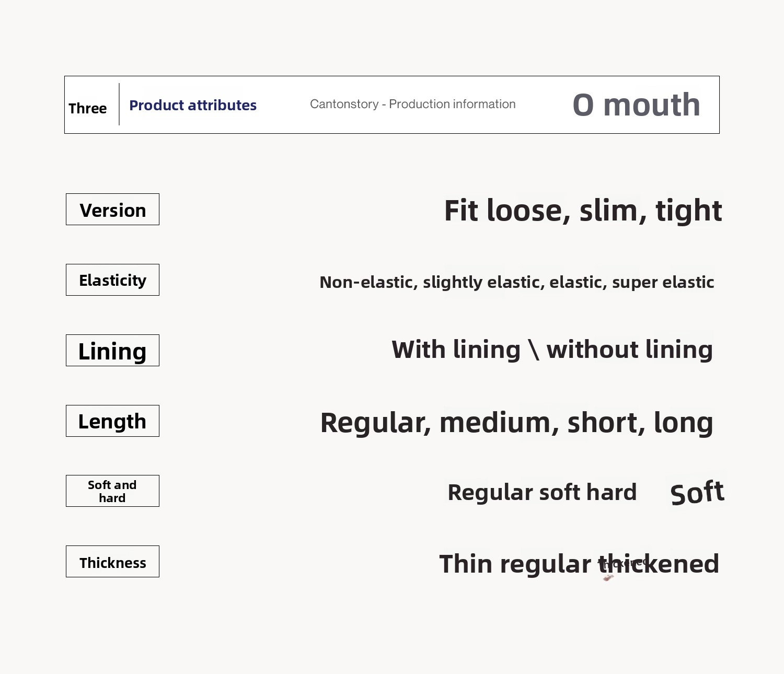This screenshot has height=674, width=784.
Task: Click the "Regular soft hard" text
Action: [542, 492]
